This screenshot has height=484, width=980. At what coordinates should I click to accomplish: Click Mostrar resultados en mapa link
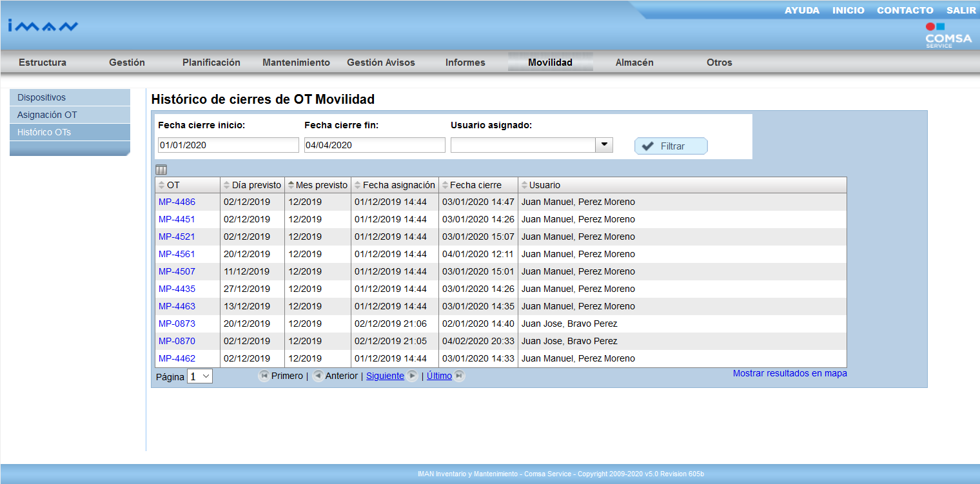click(x=790, y=373)
